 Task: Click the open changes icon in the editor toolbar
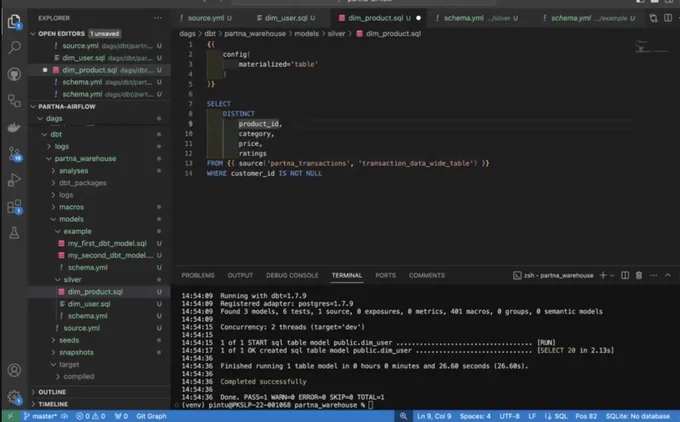tap(654, 18)
